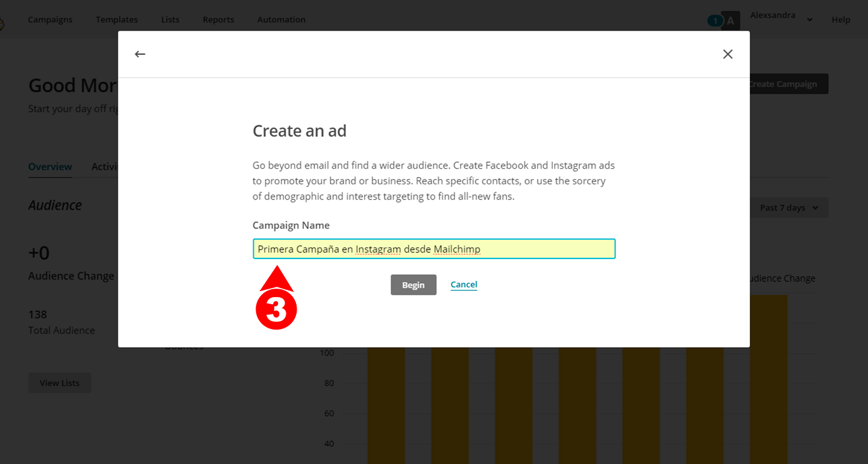
Task: Click the View Lists button
Action: tap(60, 383)
